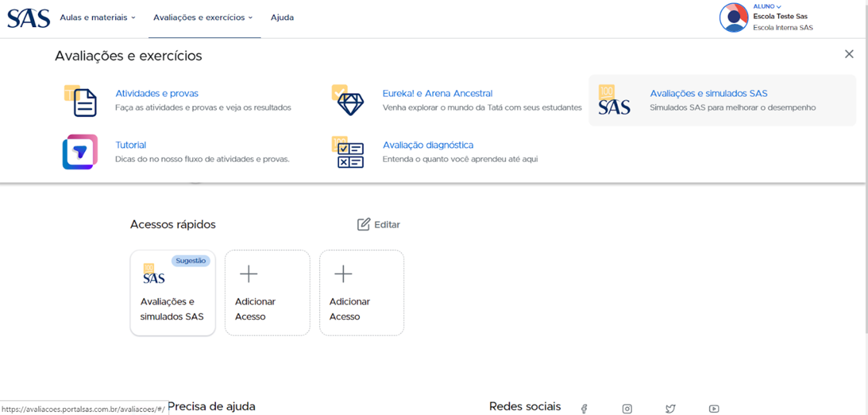Click the Editar quick access button
868x415 pixels.
click(x=379, y=225)
